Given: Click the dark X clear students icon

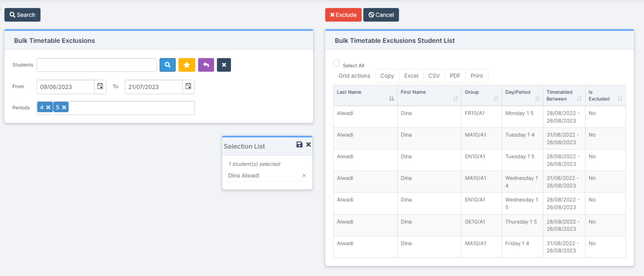Looking at the screenshot, I should [224, 65].
